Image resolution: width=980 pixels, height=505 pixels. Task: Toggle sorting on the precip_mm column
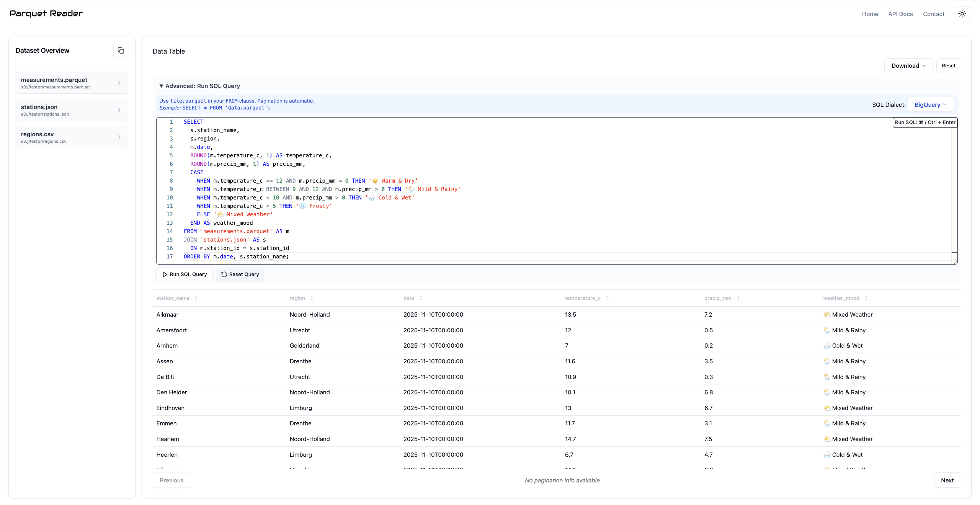click(x=738, y=298)
